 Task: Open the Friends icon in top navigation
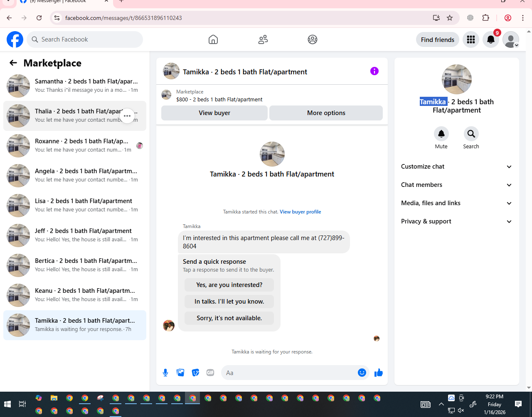[x=263, y=39]
